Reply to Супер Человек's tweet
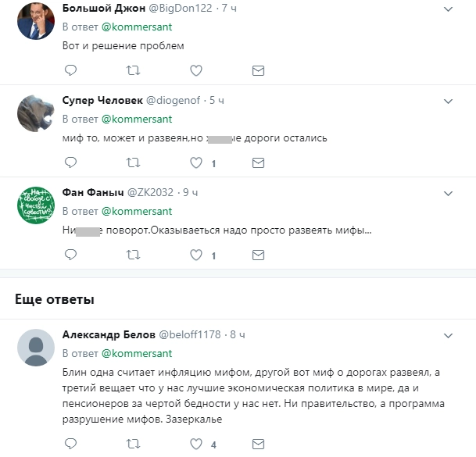 [70, 162]
